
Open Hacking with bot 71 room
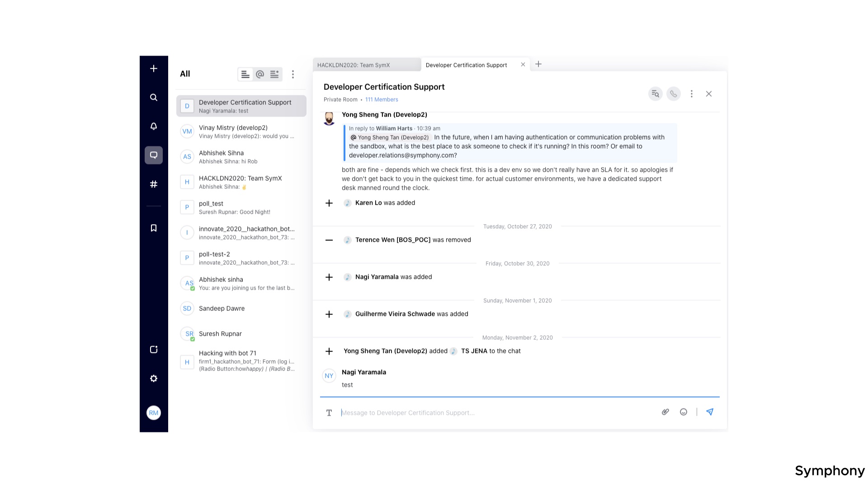pos(241,361)
